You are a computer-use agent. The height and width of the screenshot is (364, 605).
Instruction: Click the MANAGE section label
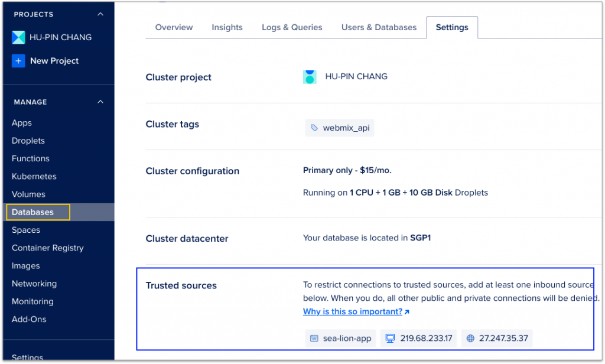[x=31, y=102]
